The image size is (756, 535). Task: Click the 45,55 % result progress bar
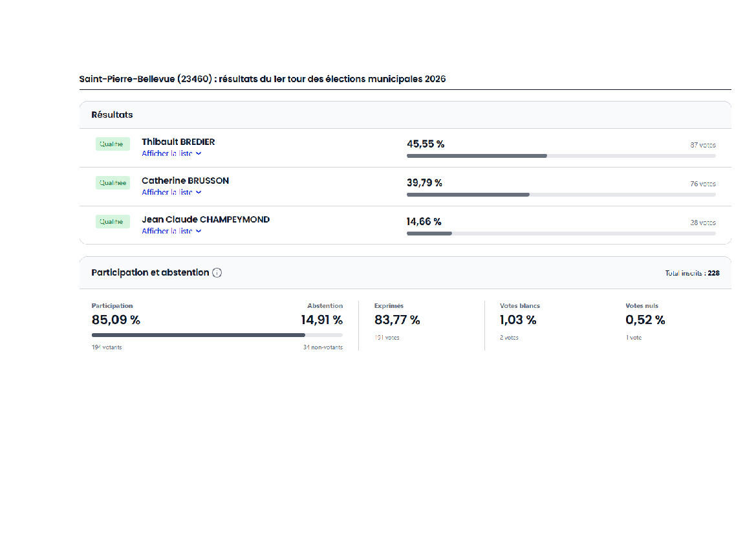[561, 156]
